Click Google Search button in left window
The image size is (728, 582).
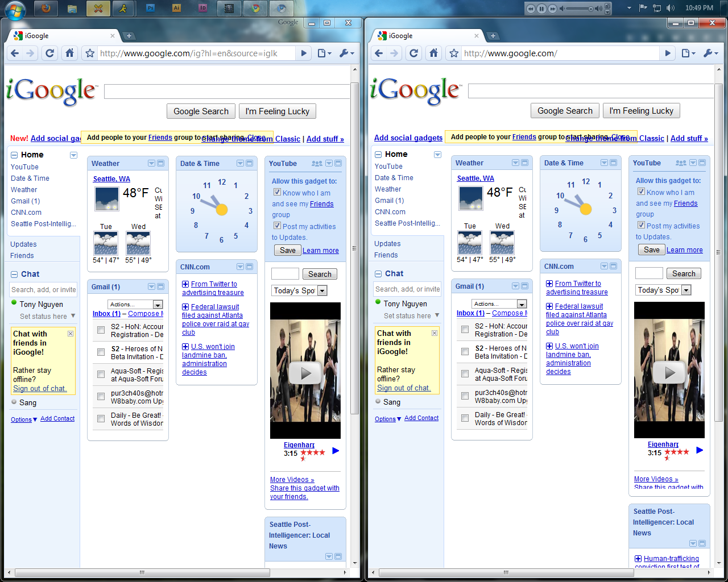201,111
